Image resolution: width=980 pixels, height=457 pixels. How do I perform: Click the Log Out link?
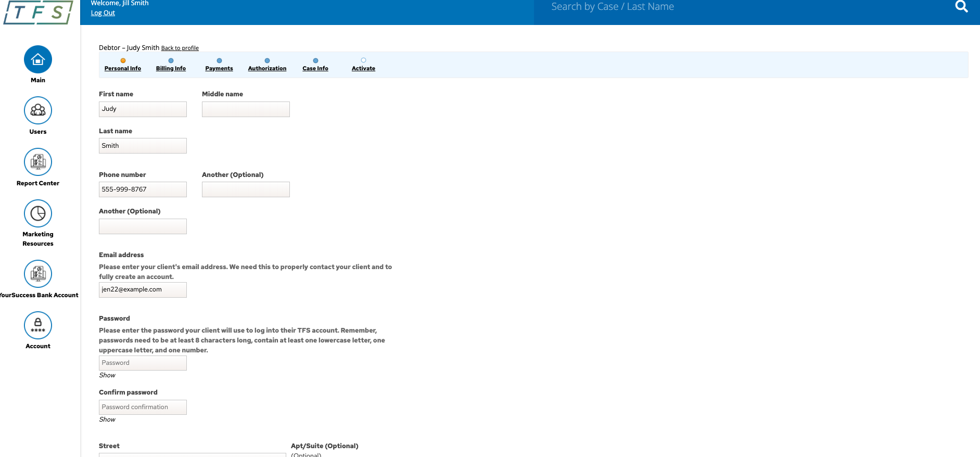coord(103,13)
